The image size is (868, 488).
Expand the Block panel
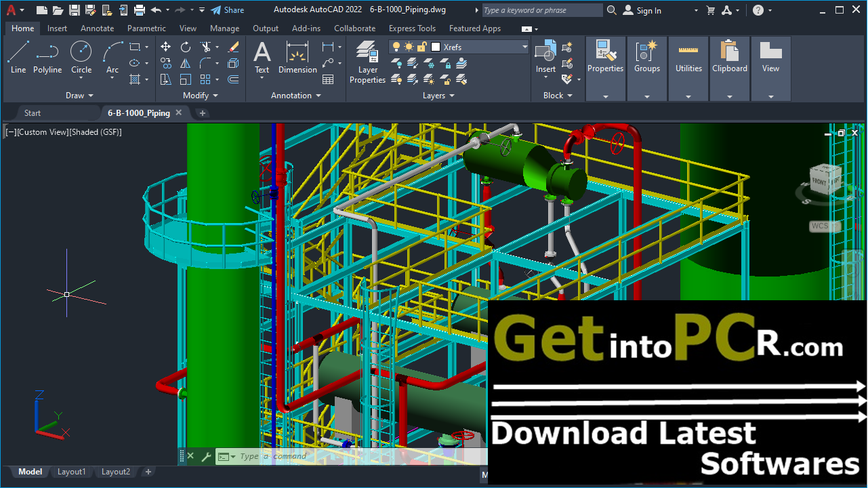tap(558, 96)
